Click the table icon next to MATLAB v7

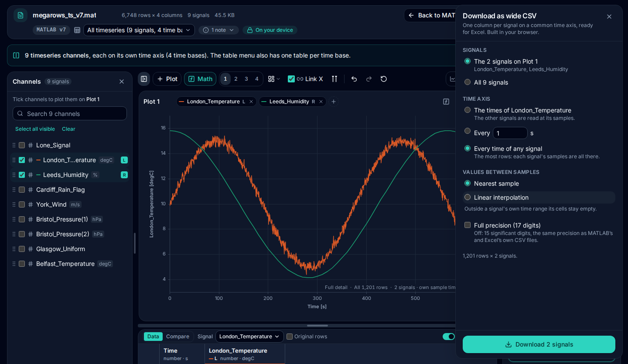click(77, 30)
